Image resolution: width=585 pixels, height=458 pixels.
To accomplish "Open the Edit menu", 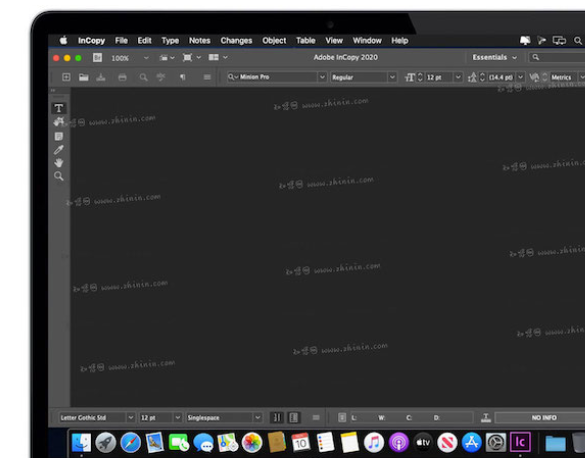I will (144, 41).
